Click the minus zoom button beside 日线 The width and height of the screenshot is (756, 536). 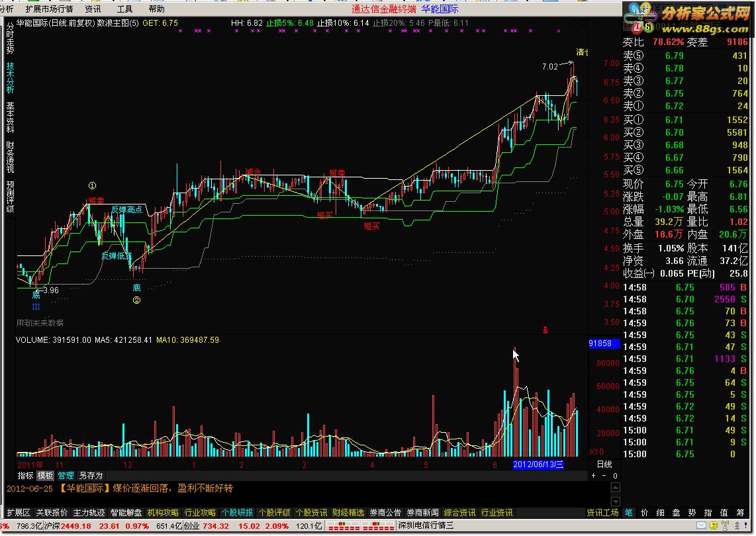coord(604,476)
